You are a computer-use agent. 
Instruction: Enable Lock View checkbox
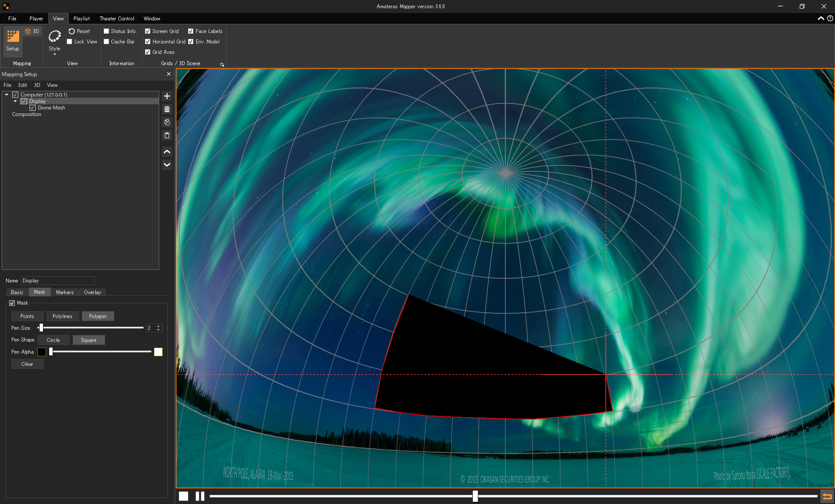[x=69, y=42]
